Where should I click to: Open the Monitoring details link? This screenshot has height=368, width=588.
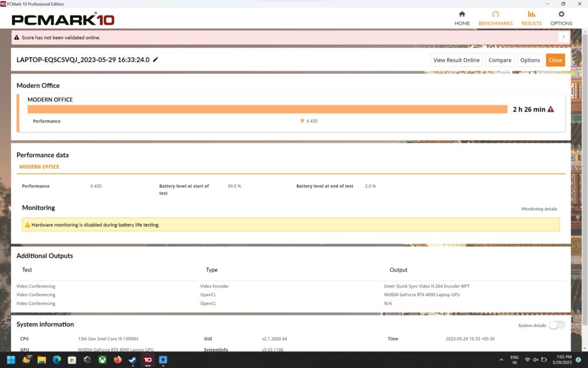[539, 209]
